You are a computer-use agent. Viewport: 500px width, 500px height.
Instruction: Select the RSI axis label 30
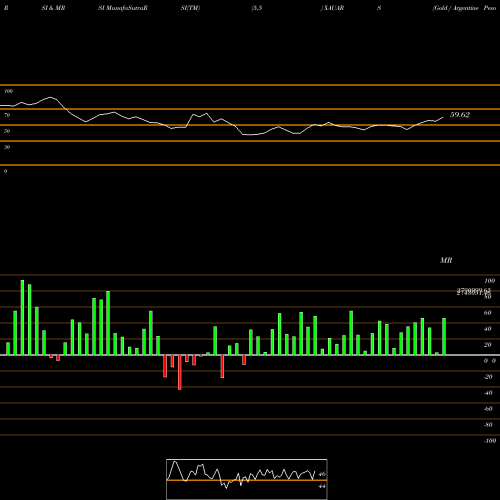[7, 147]
